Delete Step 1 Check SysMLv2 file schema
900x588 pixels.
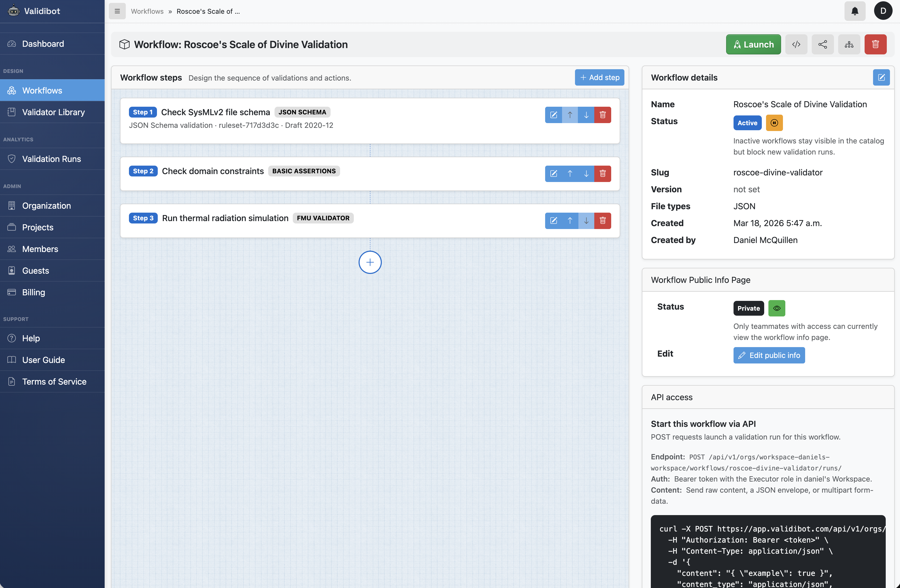(x=602, y=115)
